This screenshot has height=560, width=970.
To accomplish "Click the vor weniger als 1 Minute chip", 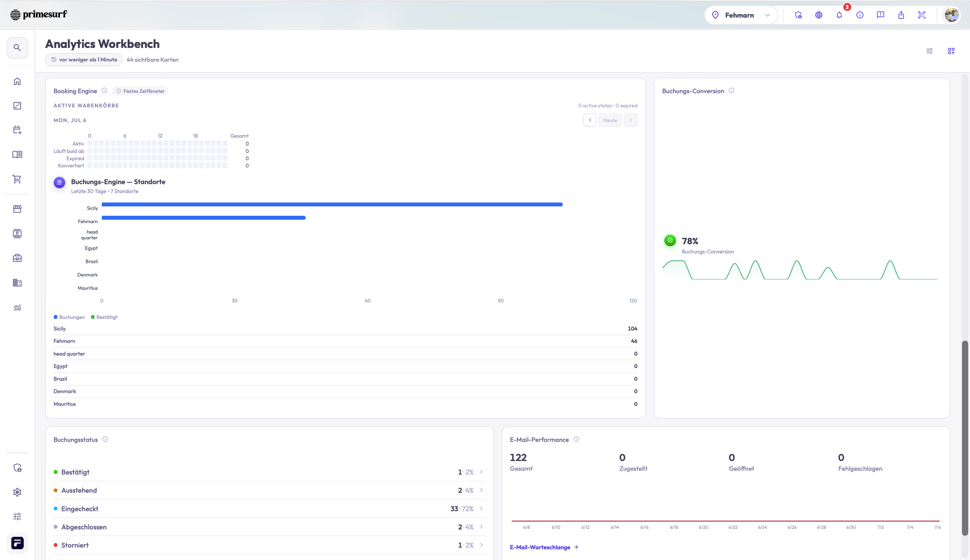I will [84, 60].
